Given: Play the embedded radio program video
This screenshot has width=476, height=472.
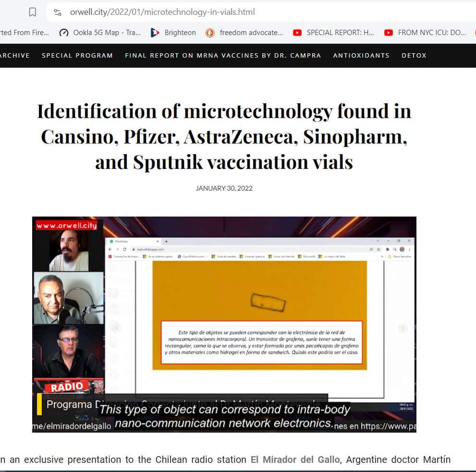Looking at the screenshot, I should [x=224, y=324].
